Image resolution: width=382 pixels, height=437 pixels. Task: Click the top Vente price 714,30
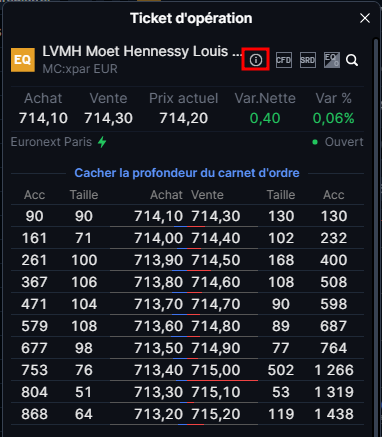pyautogui.click(x=108, y=118)
